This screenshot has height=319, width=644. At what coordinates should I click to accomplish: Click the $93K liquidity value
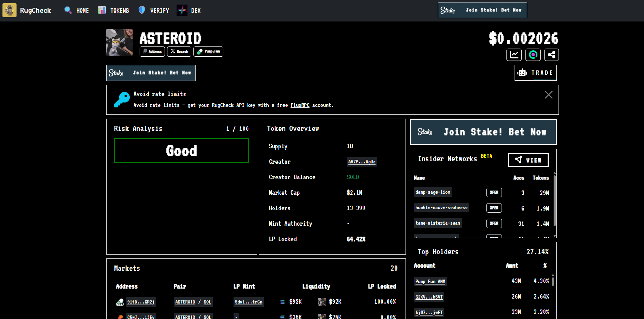295,302
